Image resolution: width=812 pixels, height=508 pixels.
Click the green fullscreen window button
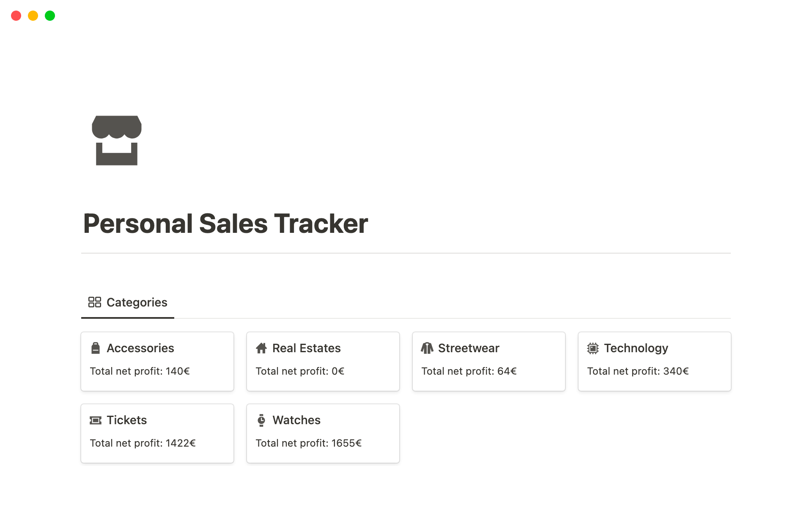[x=50, y=16]
